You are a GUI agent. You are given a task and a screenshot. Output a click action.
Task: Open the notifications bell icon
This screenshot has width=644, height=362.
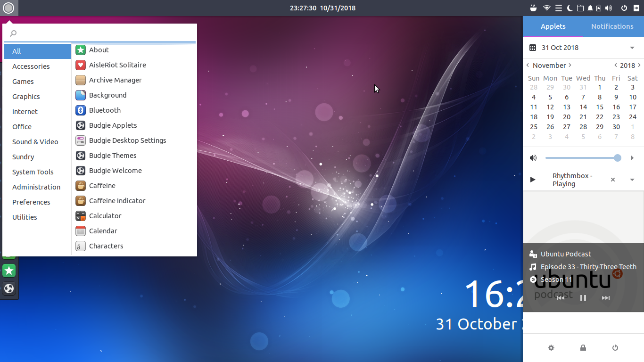click(590, 8)
